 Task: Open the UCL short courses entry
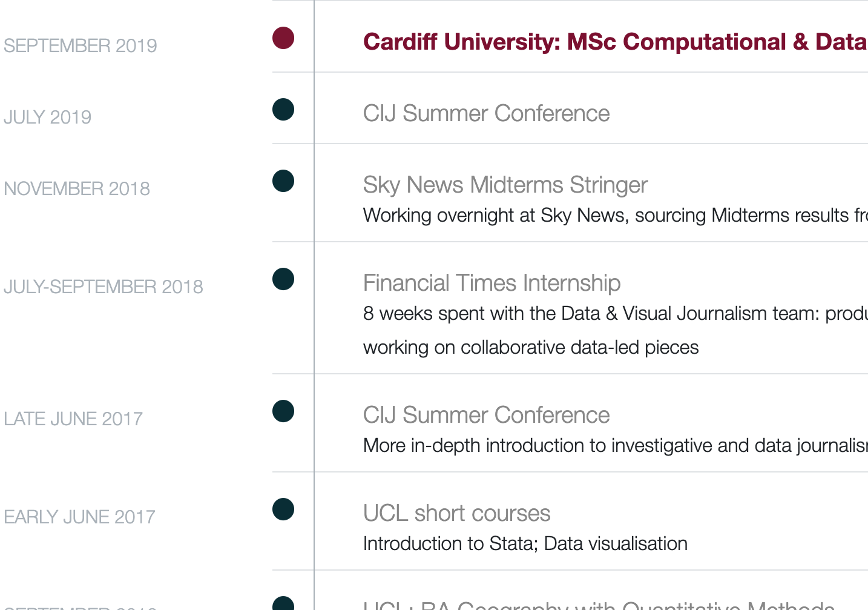pos(456,513)
